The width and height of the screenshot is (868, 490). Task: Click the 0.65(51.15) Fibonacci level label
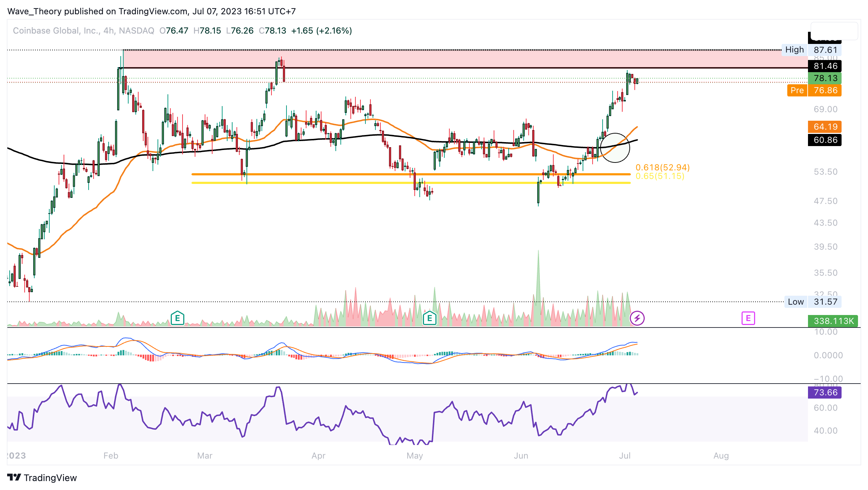(x=660, y=176)
